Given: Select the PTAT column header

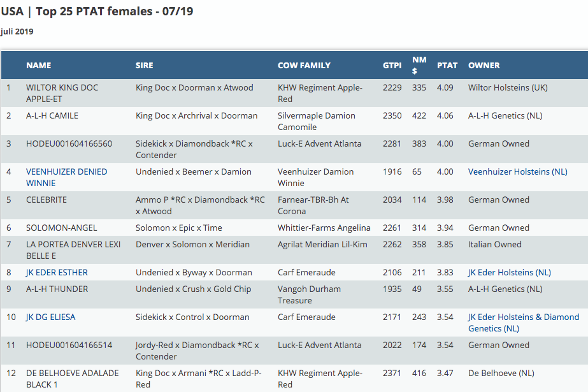Looking at the screenshot, I should [447, 65].
